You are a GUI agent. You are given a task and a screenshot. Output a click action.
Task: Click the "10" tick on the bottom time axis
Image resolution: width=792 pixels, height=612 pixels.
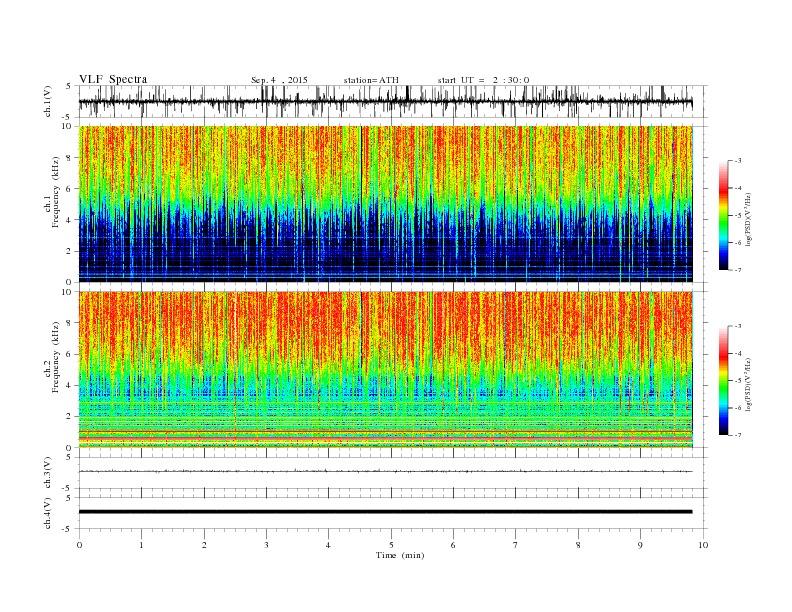(x=703, y=545)
